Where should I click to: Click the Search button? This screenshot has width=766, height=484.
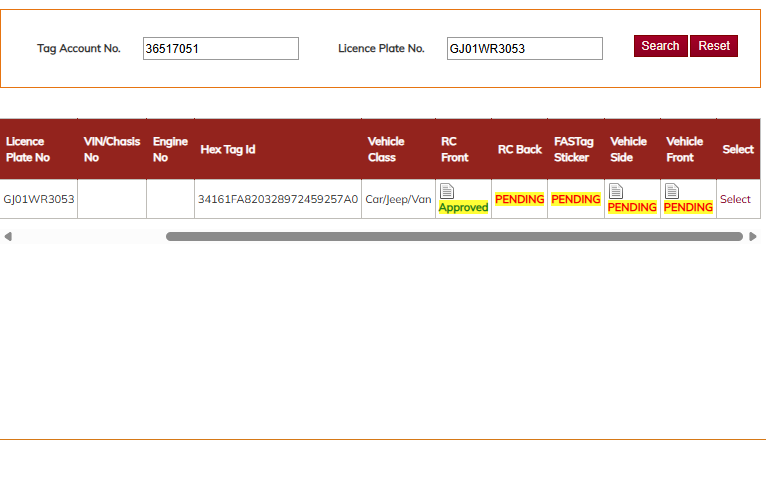tap(660, 46)
